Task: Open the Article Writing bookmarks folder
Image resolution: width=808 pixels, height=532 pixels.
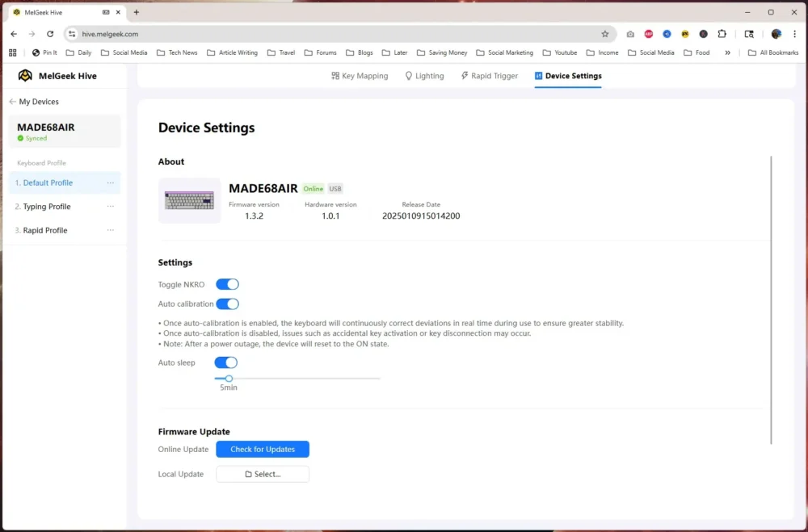Action: (232, 52)
